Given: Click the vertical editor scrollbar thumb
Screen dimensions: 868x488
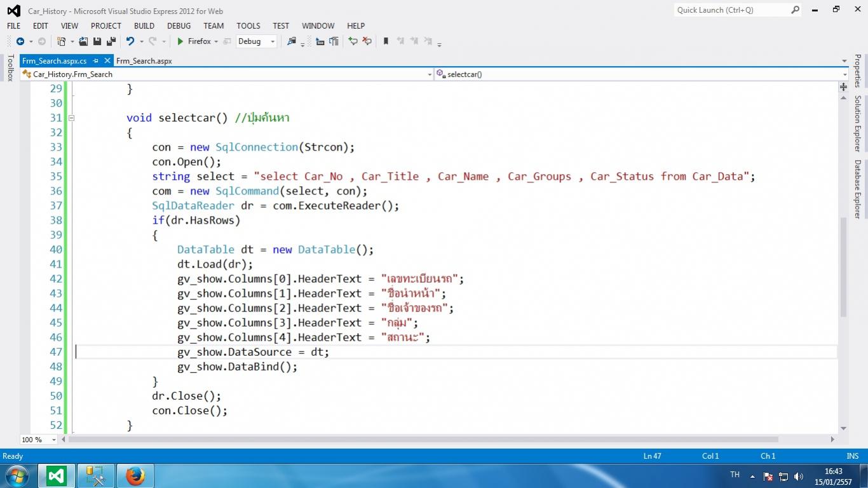Looking at the screenshot, I should pos(844,267).
